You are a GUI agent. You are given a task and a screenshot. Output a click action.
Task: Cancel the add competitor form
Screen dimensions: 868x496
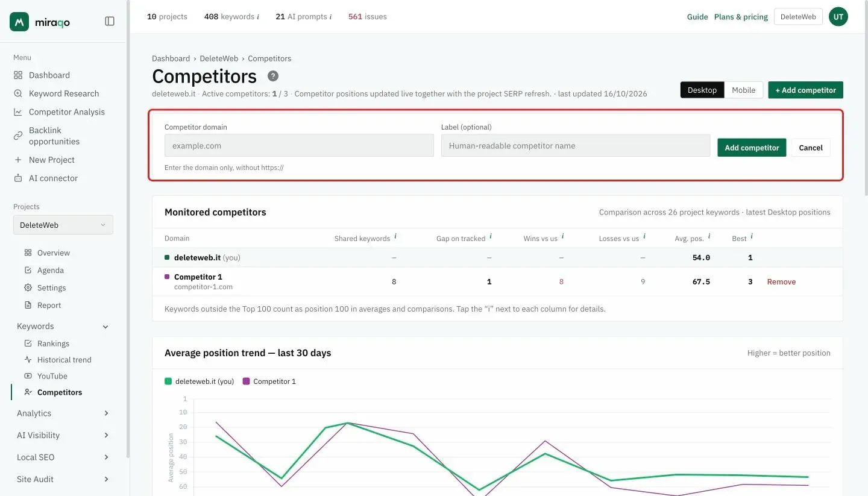tap(811, 148)
